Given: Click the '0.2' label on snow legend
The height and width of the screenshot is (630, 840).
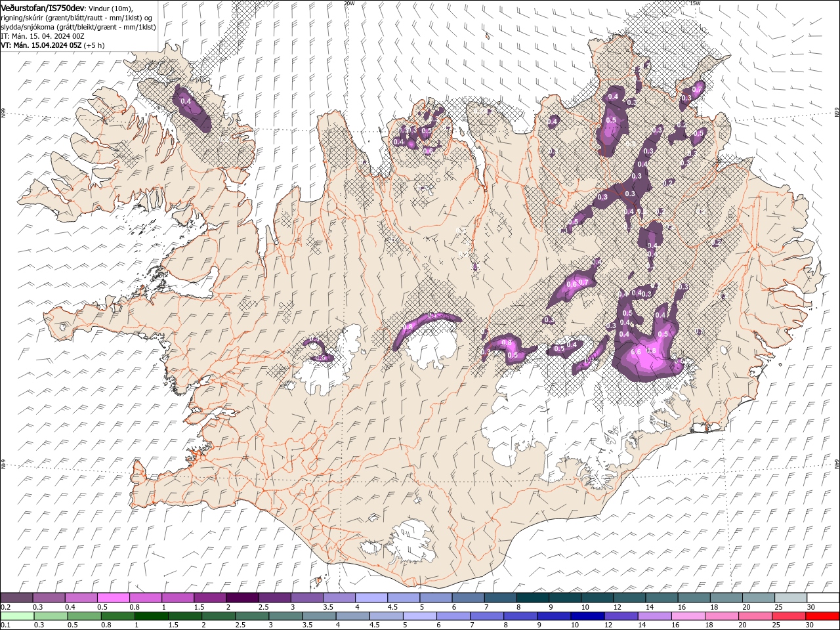Looking at the screenshot, I should [x=5, y=607].
